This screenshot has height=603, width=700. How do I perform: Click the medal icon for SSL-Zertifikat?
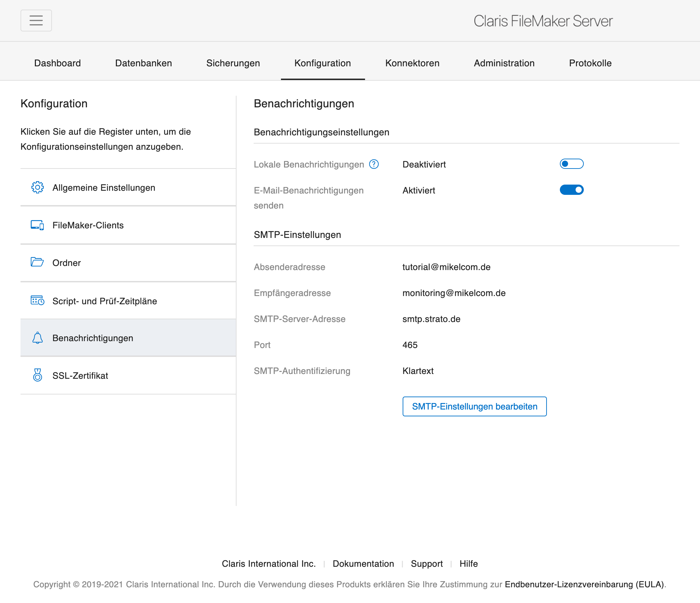37,375
